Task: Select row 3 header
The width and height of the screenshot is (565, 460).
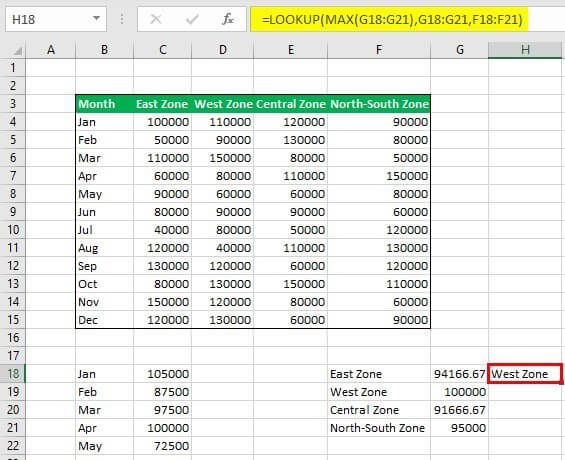Action: tap(13, 104)
